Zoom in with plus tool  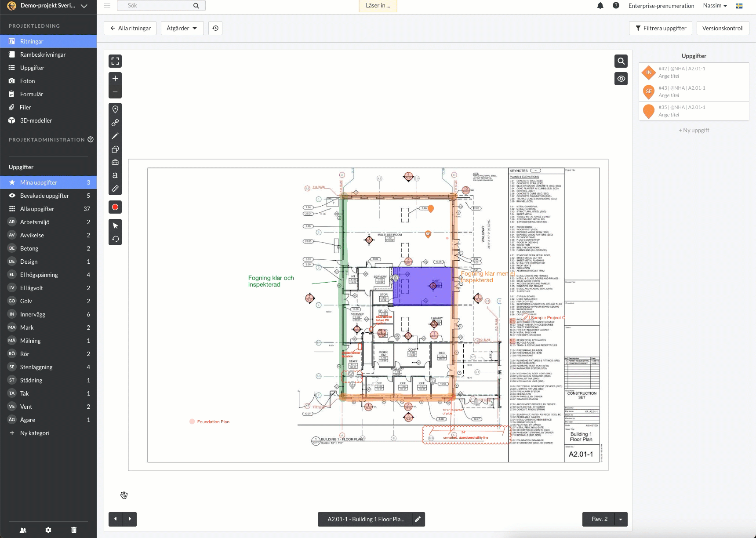pos(115,79)
